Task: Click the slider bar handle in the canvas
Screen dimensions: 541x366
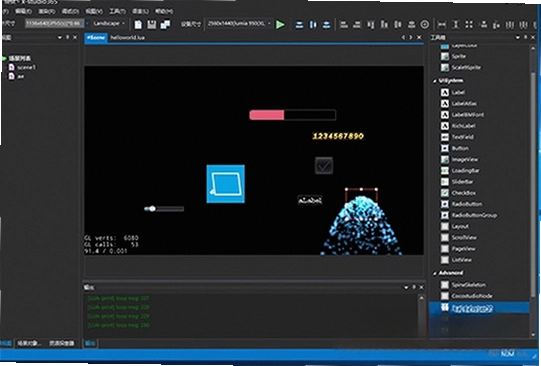Action: pos(152,209)
